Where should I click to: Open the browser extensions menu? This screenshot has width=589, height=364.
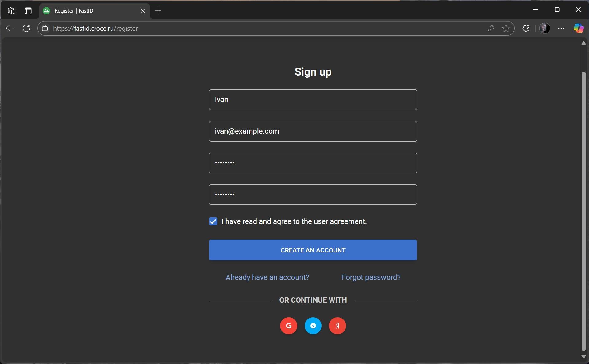[526, 28]
